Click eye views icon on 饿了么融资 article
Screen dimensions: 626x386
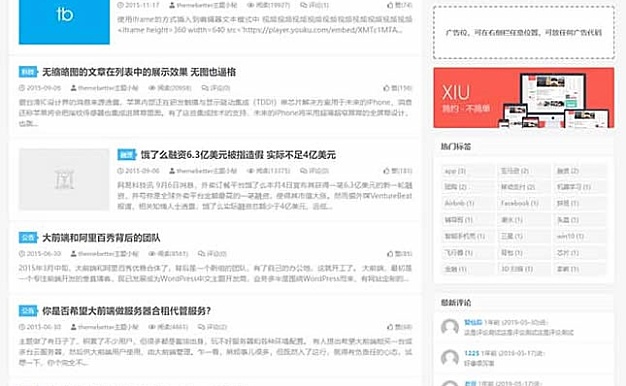point(250,171)
